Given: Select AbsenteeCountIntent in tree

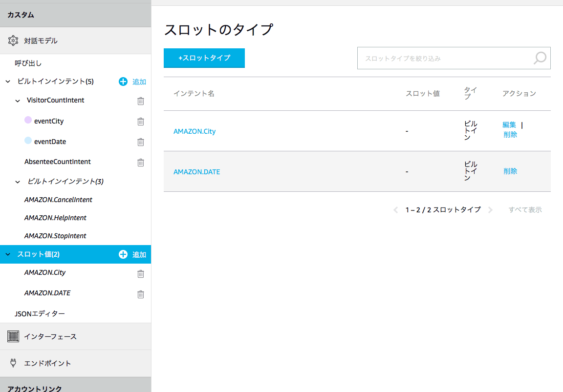Looking at the screenshot, I should tap(58, 162).
